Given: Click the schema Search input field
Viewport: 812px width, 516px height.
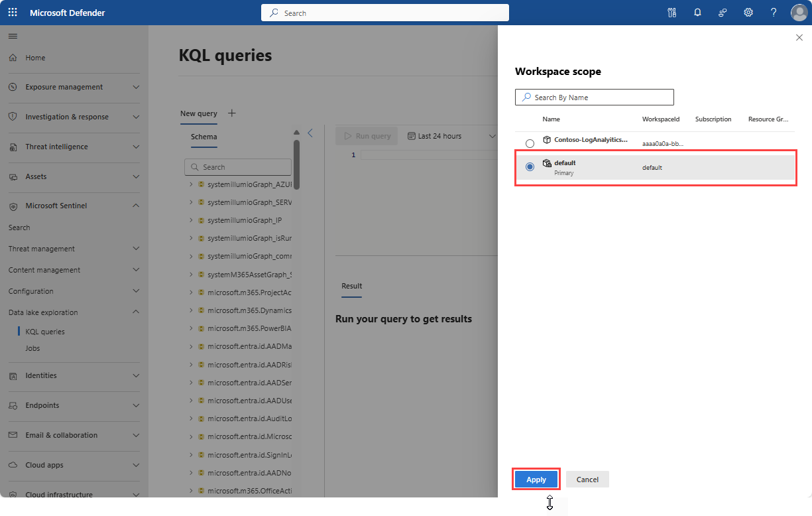Looking at the screenshot, I should coord(238,167).
